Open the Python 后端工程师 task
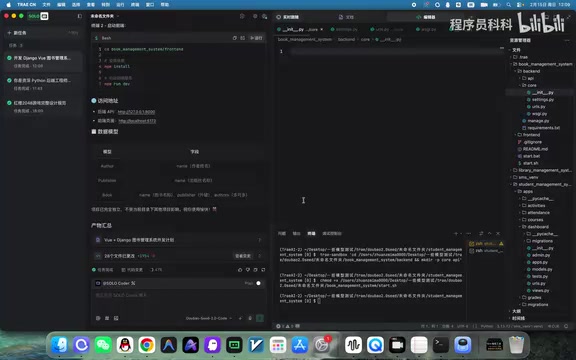 [42, 84]
